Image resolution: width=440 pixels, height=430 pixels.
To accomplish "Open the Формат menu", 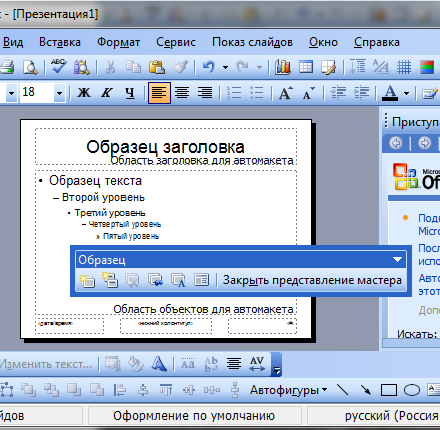I will pyautogui.click(x=118, y=42).
